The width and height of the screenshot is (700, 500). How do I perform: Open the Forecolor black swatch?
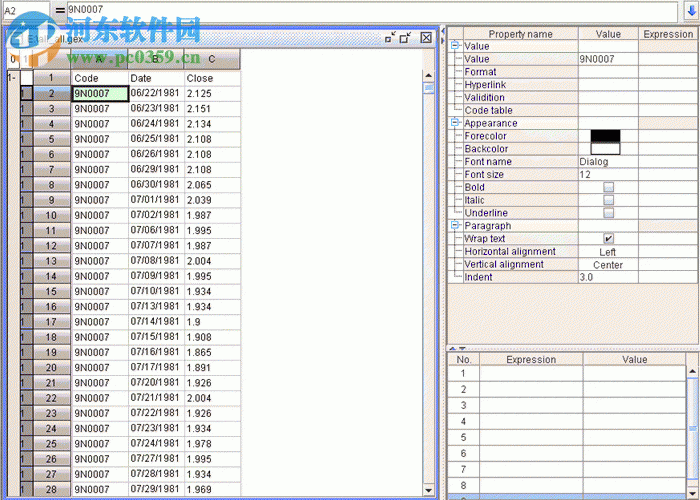tap(605, 136)
